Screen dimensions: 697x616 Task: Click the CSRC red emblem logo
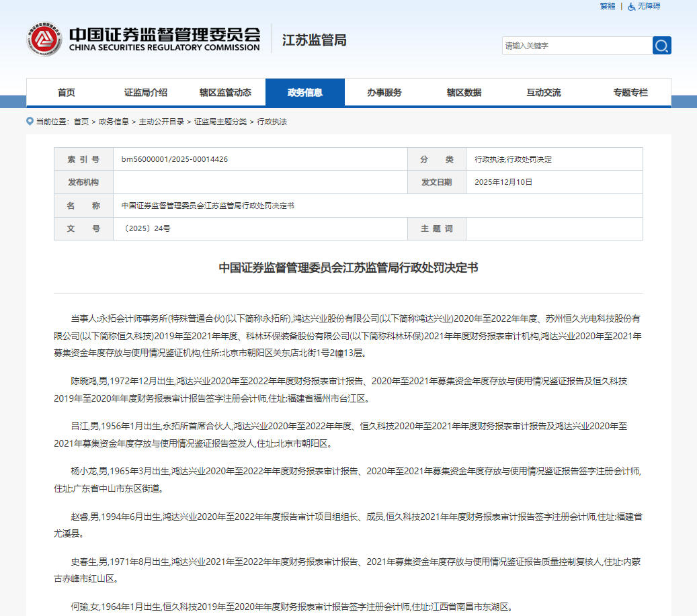tap(44, 39)
